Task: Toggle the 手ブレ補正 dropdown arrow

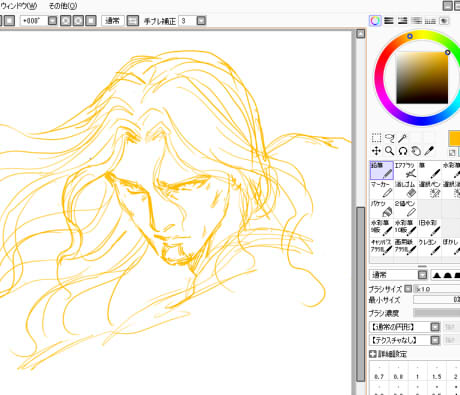Action: (201, 21)
